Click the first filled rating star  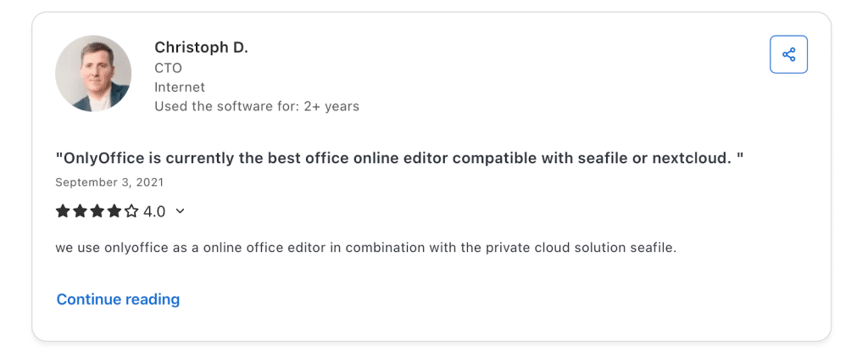tap(63, 211)
